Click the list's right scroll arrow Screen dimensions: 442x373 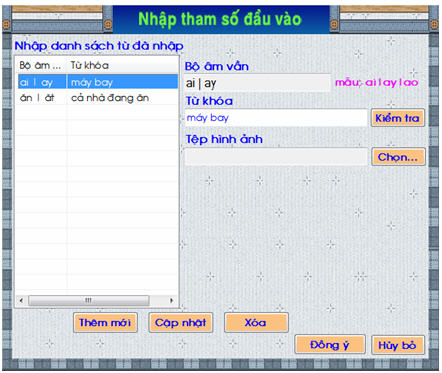pos(171,300)
